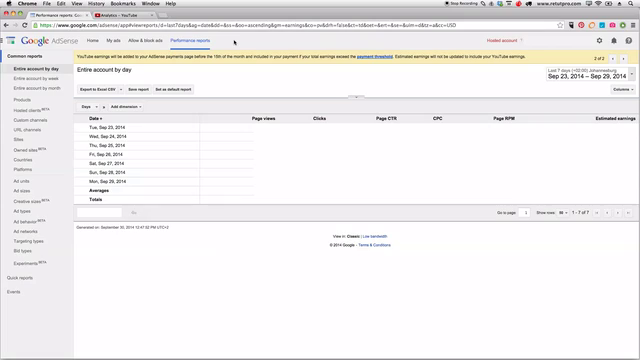Open the Chrome hamburger menu
This screenshot has height=360, width=640.
pos(633,25)
